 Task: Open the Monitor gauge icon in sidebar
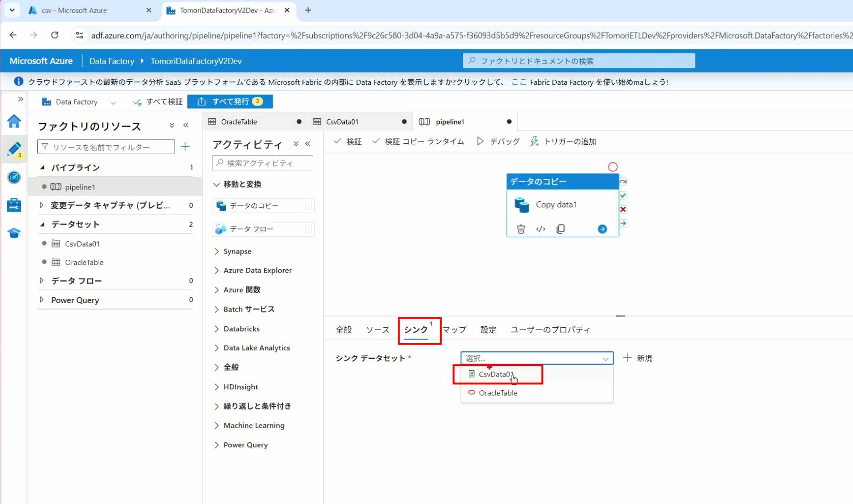pos(14,177)
